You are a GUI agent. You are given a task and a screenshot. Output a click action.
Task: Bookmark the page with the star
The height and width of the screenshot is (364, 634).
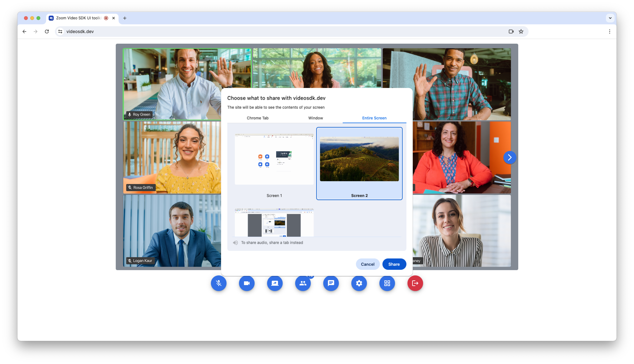point(521,32)
